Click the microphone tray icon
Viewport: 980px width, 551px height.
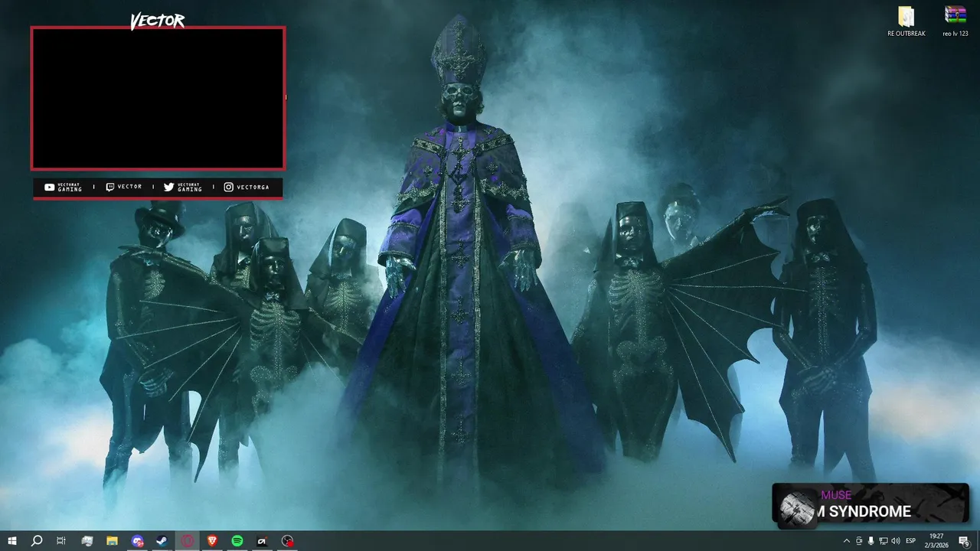871,541
